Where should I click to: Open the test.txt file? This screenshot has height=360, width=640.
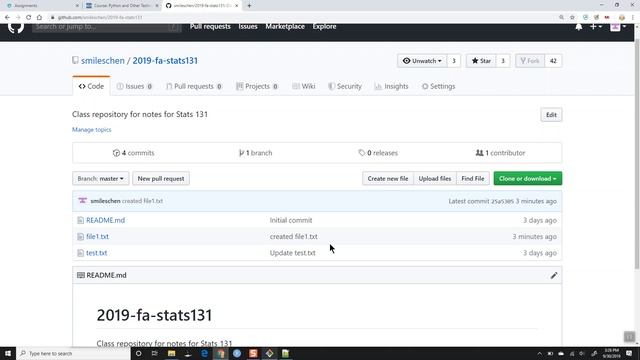(96, 253)
